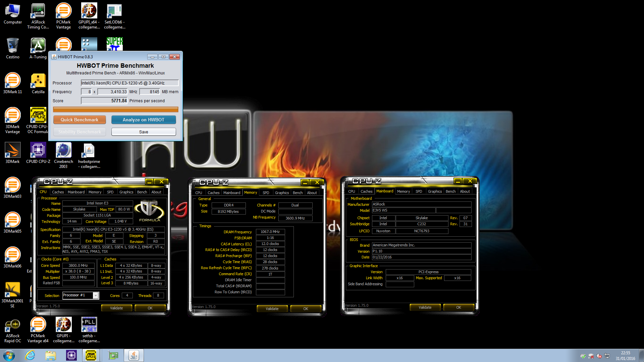The height and width of the screenshot is (362, 644).
Task: Switch to the Java HWBOT Prime taskbar item
Action: (x=134, y=355)
